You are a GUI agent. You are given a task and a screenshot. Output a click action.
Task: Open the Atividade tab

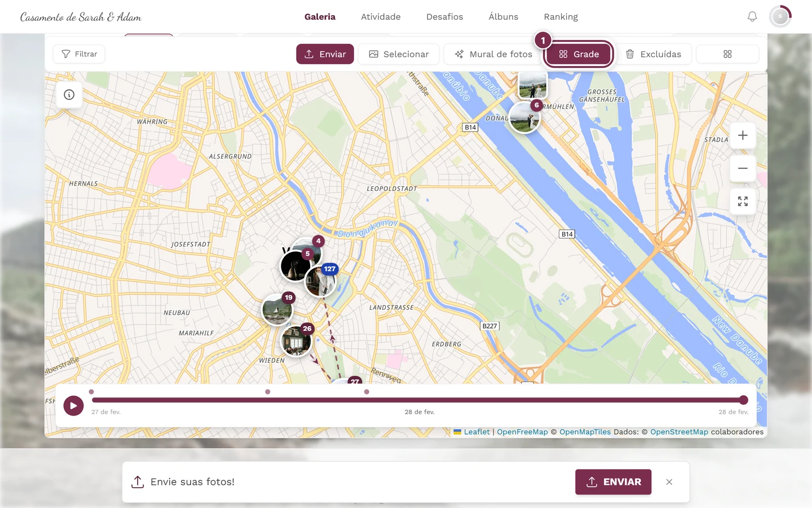pos(381,17)
